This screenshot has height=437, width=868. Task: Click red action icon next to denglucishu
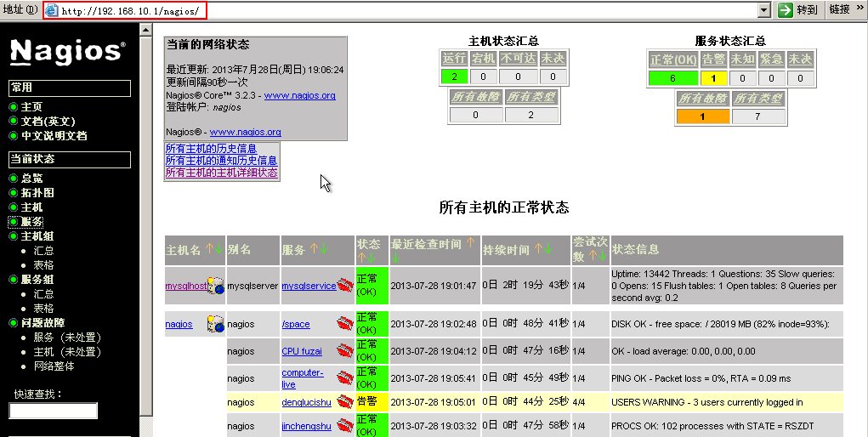point(345,402)
